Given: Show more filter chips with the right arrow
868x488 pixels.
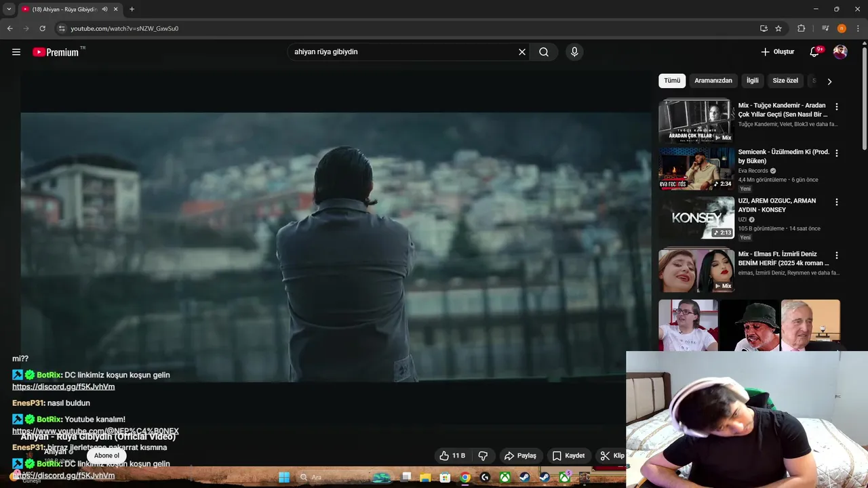Looking at the screenshot, I should pyautogui.click(x=829, y=81).
